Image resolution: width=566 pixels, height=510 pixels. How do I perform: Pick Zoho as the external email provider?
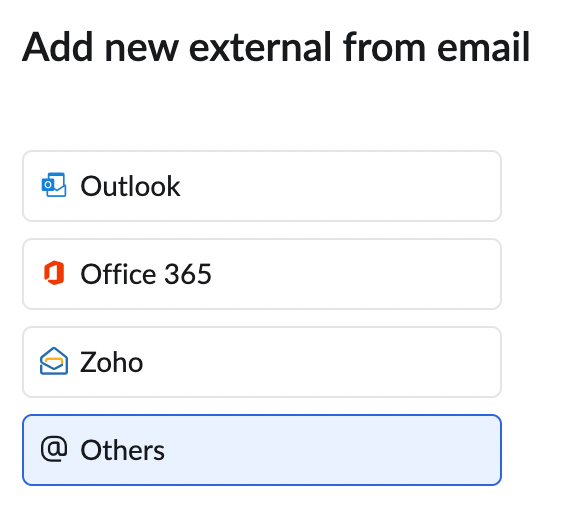(262, 362)
